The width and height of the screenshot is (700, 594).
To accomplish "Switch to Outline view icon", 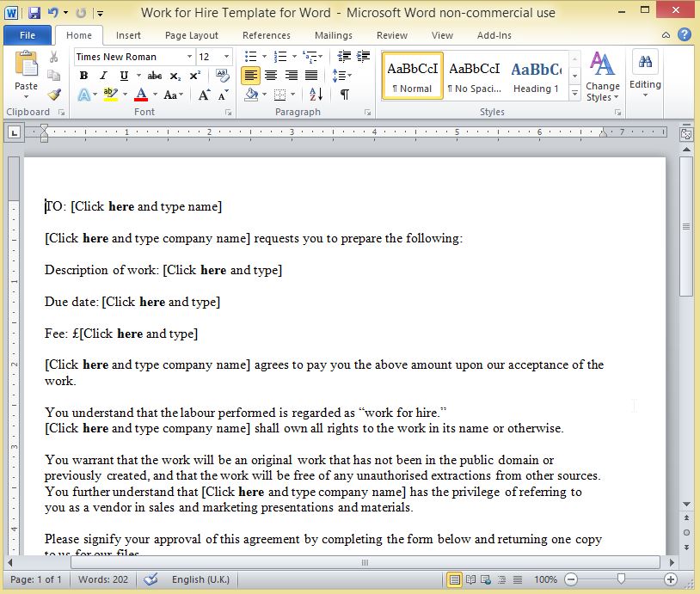I will pos(502,579).
